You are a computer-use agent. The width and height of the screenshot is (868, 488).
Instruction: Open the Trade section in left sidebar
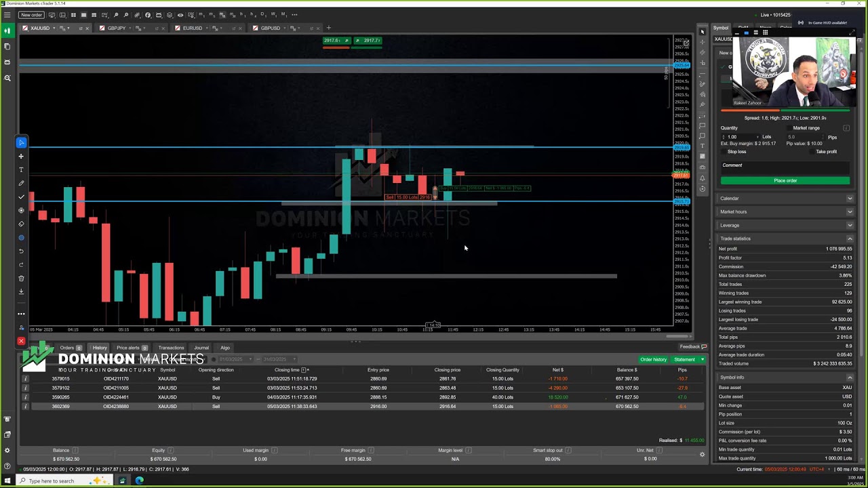tap(7, 30)
